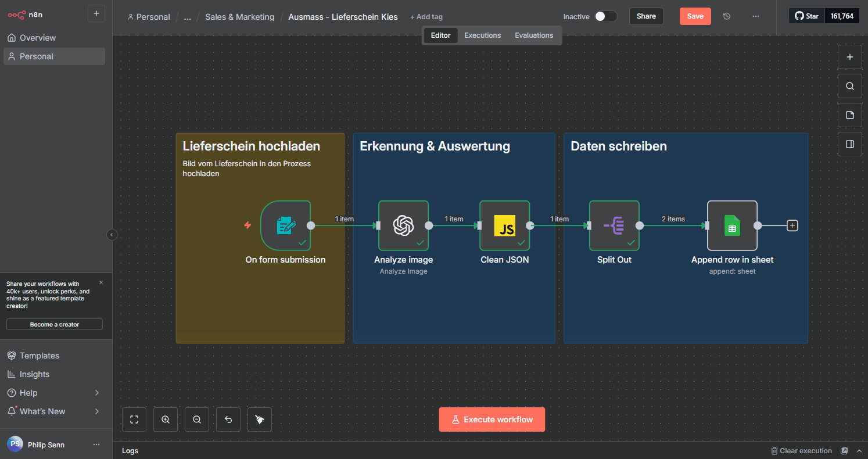Zoom in on the canvas
The image size is (868, 459).
click(166, 419)
